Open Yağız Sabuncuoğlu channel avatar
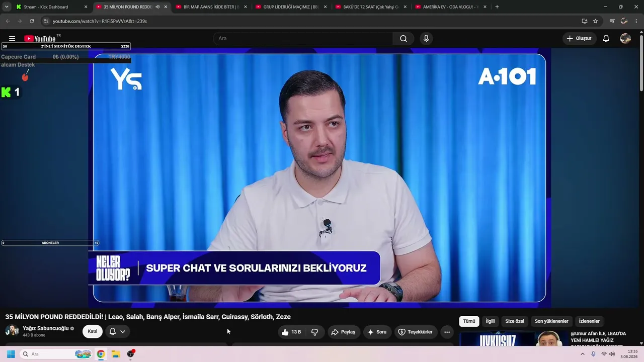The height and width of the screenshot is (362, 644). pos(12,331)
